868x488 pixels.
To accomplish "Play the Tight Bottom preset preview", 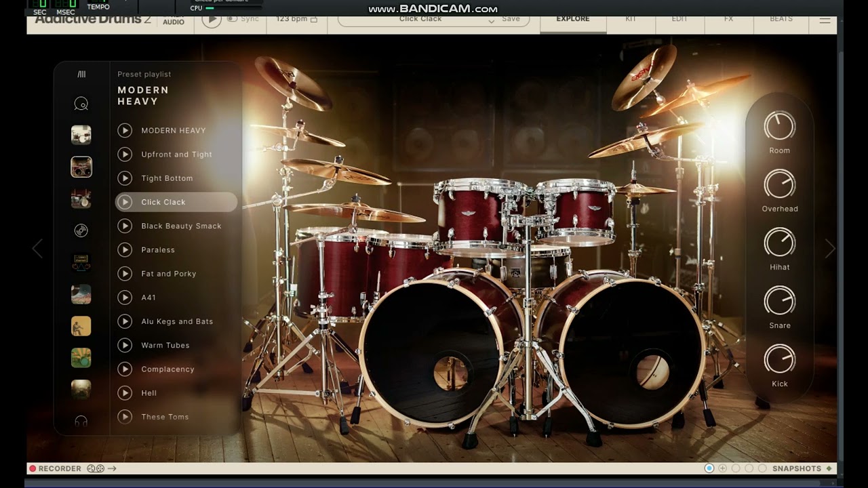I will click(x=125, y=178).
